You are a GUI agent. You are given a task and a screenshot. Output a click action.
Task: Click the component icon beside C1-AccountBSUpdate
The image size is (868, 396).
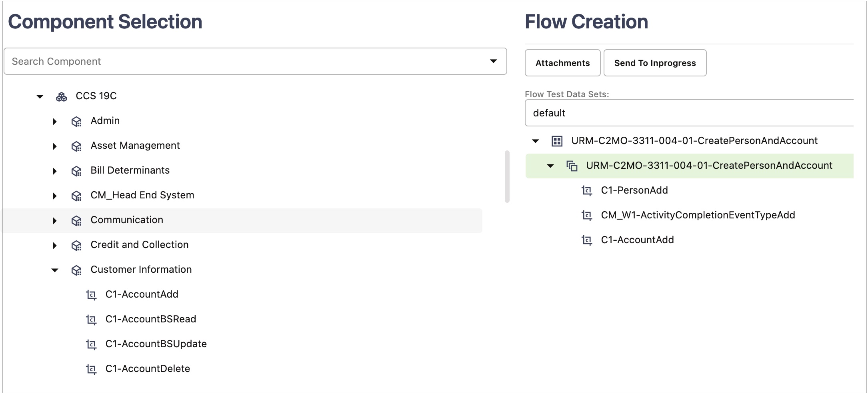pyautogui.click(x=91, y=344)
